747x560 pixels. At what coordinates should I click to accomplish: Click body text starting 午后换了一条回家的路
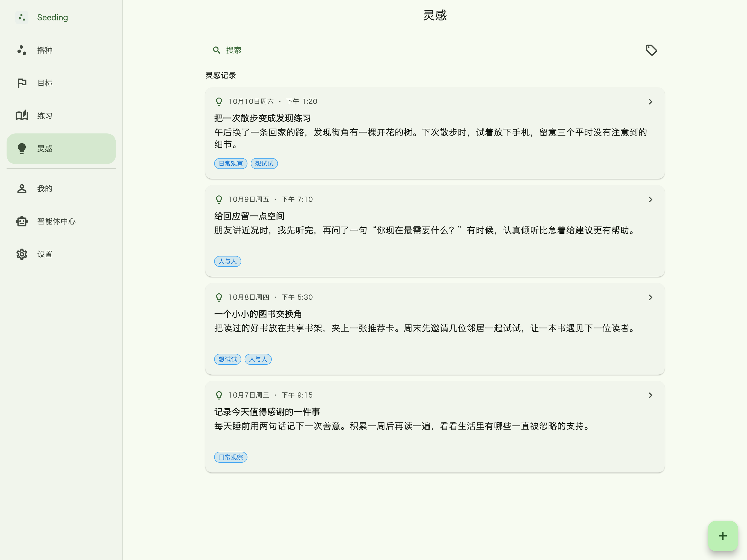[431, 138]
